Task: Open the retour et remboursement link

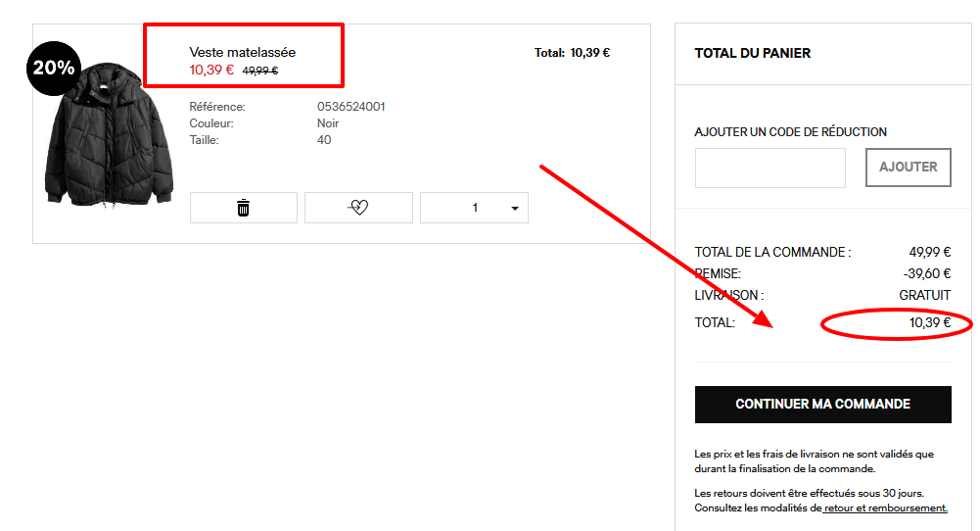Action: click(885, 507)
